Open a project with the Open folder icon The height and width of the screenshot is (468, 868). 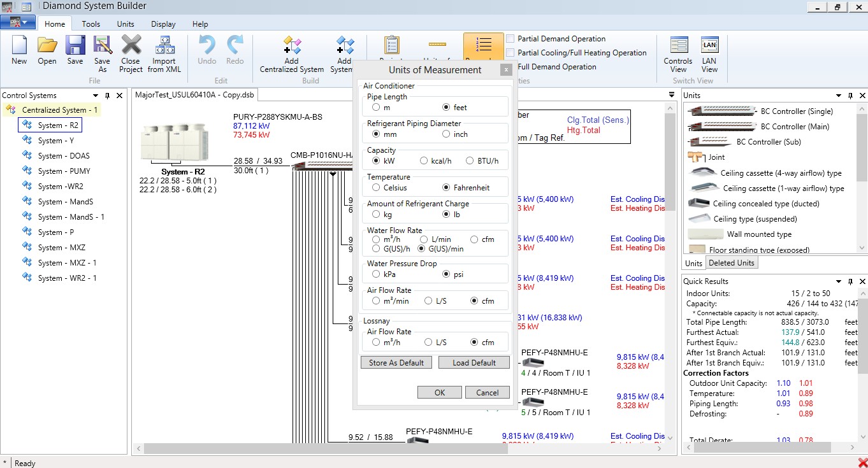coord(47,51)
